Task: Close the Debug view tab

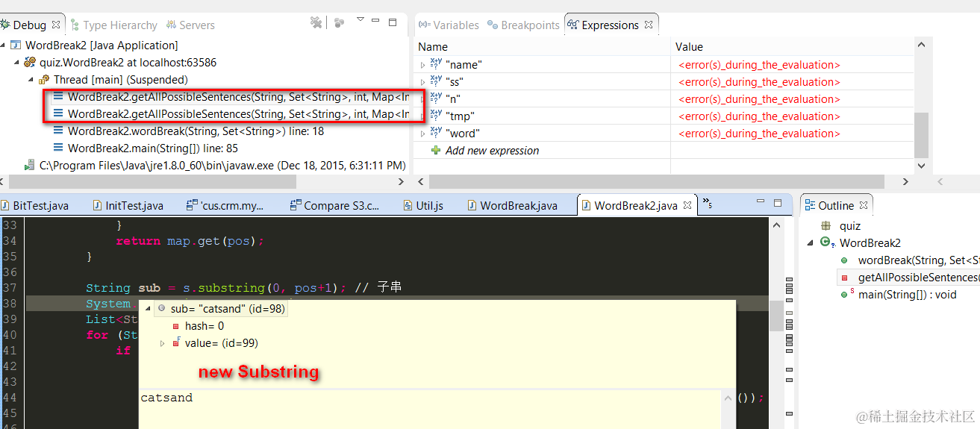Action: click(56, 25)
